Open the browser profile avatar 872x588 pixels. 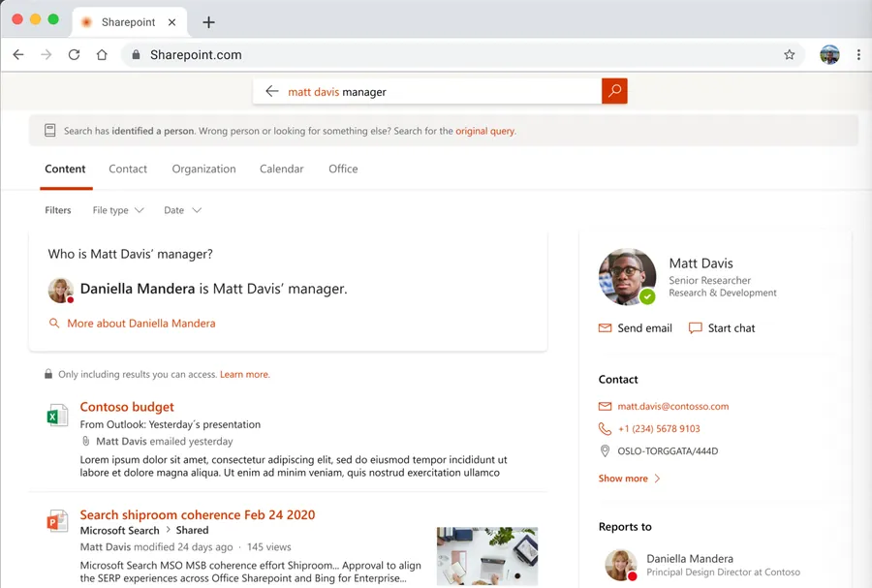click(x=829, y=54)
